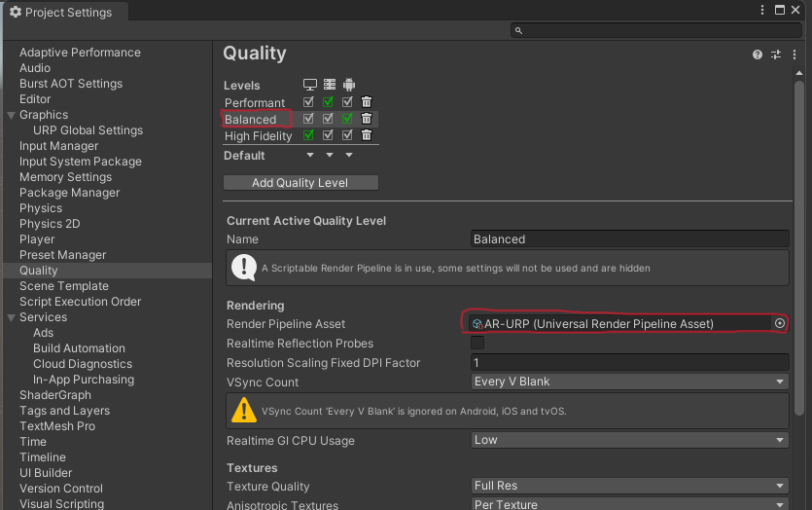Open object picker for Render Pipeline Asset
Viewport: 812px width, 510px height.
[x=779, y=323]
